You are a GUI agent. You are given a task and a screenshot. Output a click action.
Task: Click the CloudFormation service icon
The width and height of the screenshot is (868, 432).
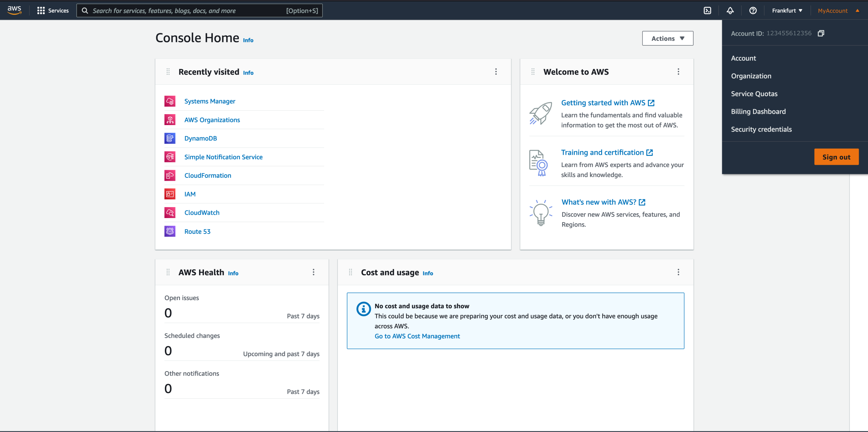click(170, 175)
